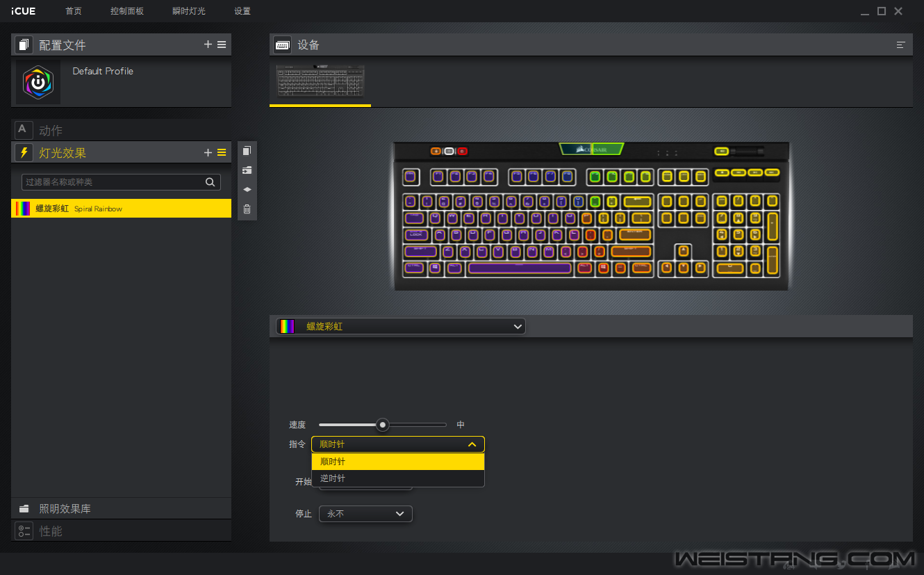Screen dimensions: 924x575
Task: Choose 顺时针 in the direction list
Action: pos(397,462)
